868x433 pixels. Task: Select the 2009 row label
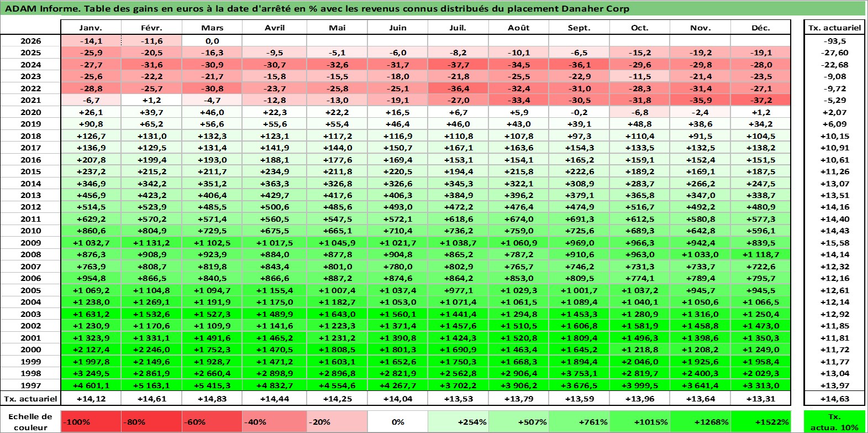30,243
